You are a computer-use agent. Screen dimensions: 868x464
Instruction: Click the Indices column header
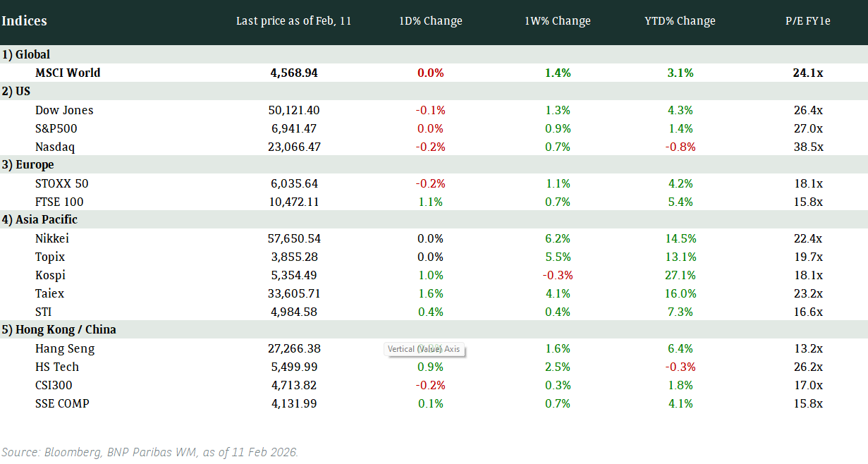(x=25, y=21)
